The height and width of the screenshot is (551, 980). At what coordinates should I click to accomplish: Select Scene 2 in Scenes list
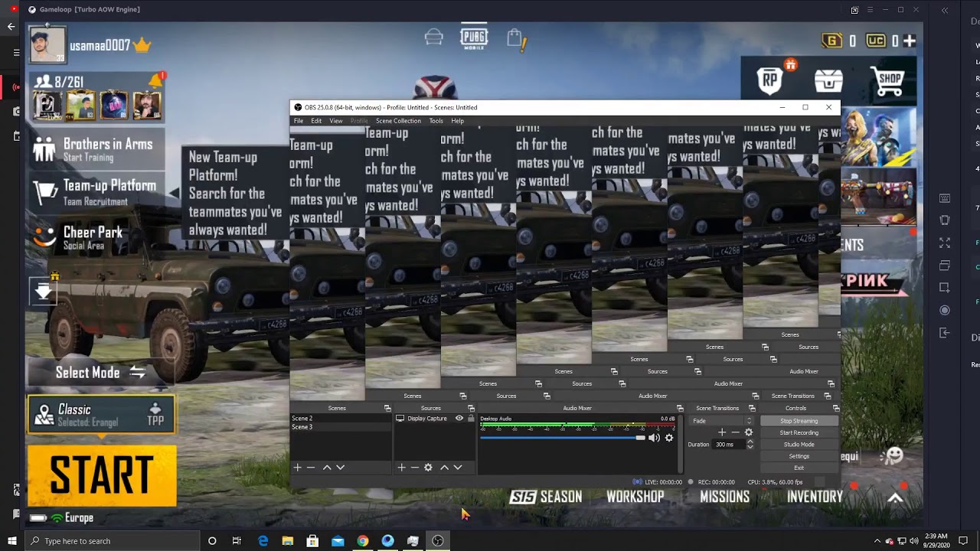click(341, 419)
